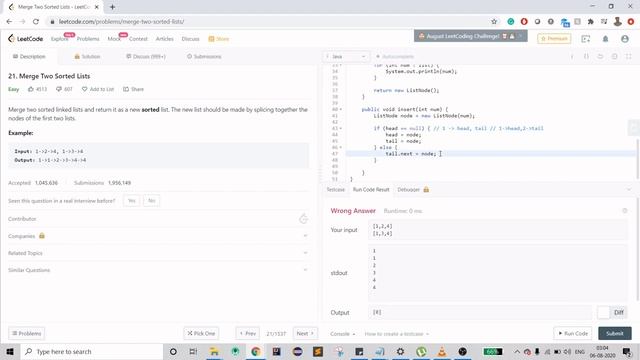Click the Run Code button
This screenshot has width=640, height=360.
573,333
